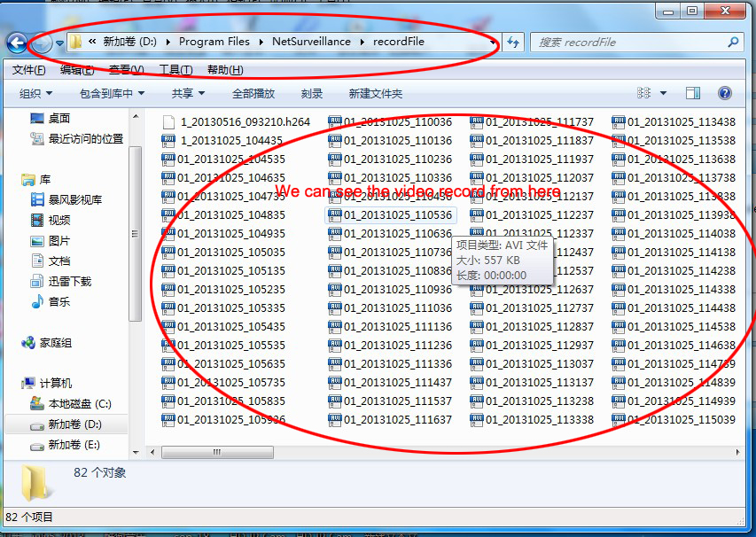Click the horizontal scrollbar of file list
Screen dimensions: 756x537
point(217,452)
